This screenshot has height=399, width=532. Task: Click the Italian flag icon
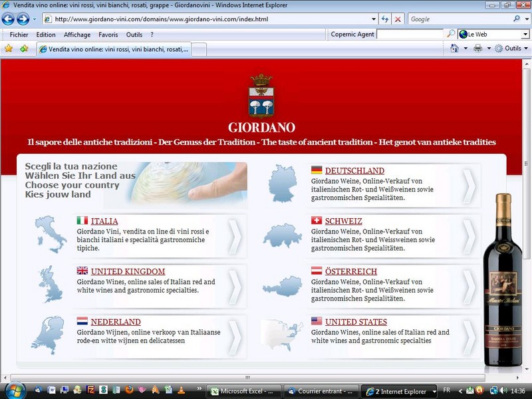82,221
